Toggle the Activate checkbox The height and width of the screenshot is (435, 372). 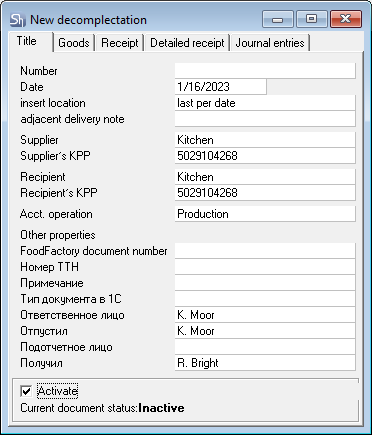(26, 391)
